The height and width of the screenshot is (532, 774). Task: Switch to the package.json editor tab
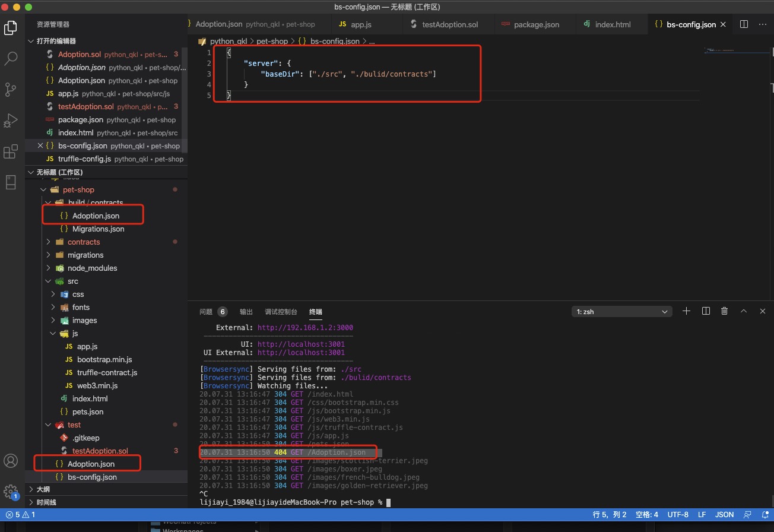point(536,24)
